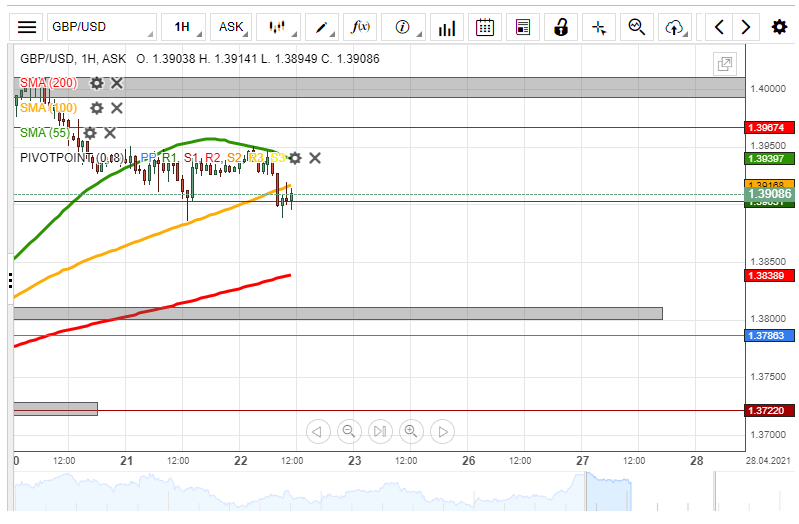
Task: Remove the SMA (200) indicator
Action: coord(117,83)
